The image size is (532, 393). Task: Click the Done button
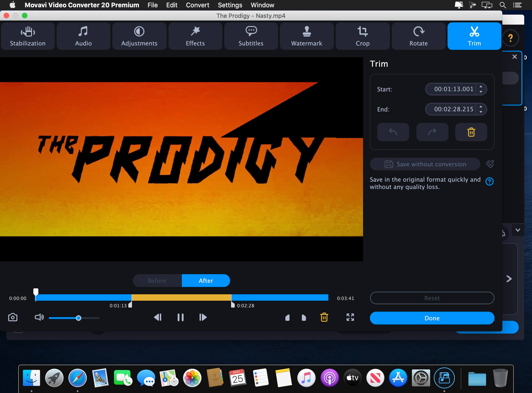432,318
